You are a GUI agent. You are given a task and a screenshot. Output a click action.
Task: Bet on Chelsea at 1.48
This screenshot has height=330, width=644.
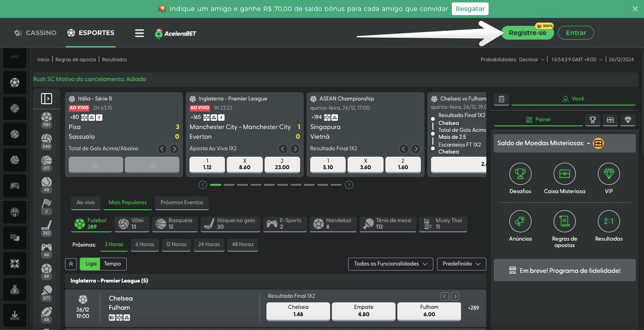(298, 311)
